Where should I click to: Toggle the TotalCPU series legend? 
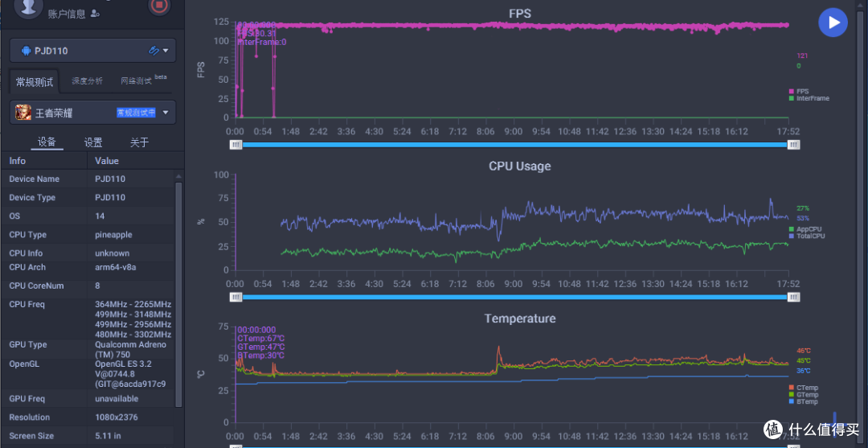(807, 236)
